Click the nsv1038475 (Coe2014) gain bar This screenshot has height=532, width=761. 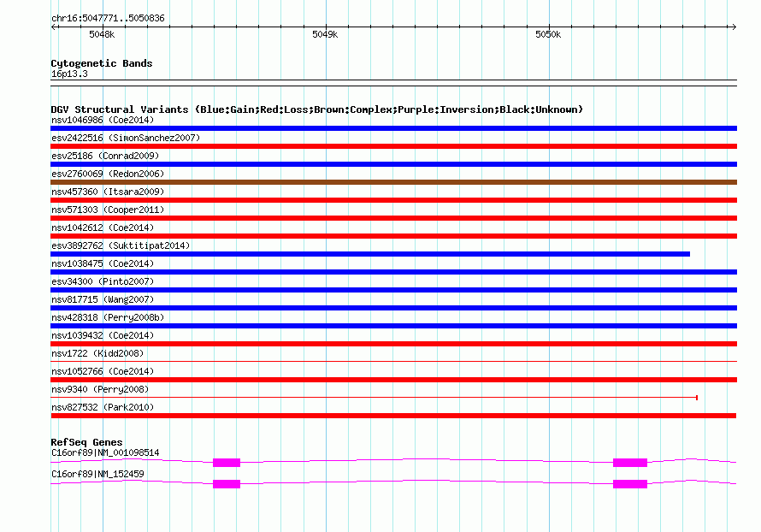pos(393,272)
